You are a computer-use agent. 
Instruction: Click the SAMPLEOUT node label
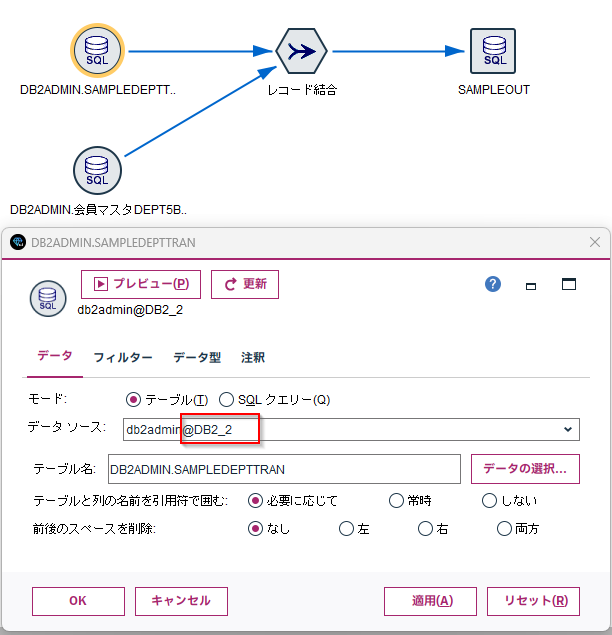pos(494,89)
